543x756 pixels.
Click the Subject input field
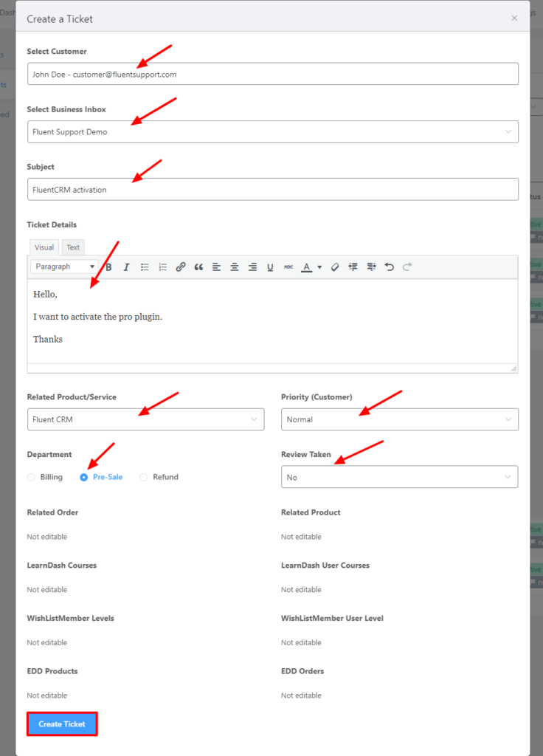273,190
